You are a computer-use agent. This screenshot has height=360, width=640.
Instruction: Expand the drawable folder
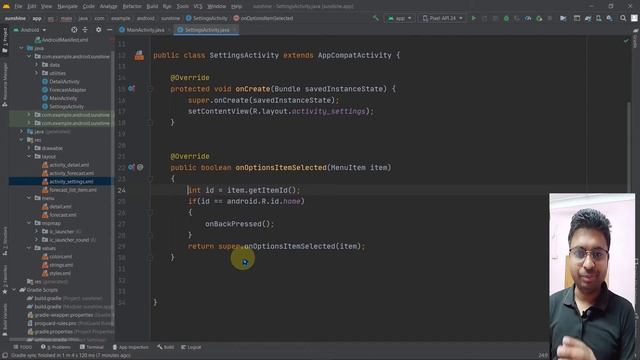(x=29, y=148)
